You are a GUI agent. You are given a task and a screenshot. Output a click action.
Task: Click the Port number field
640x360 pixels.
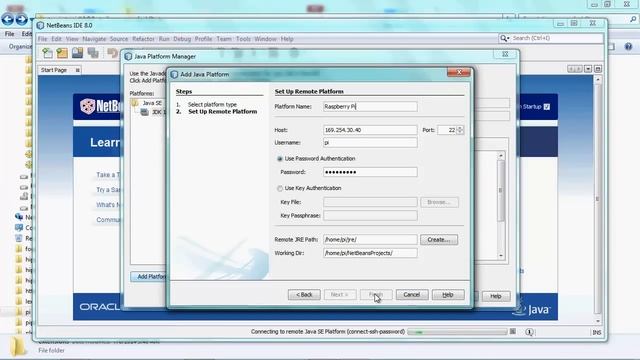click(447, 130)
